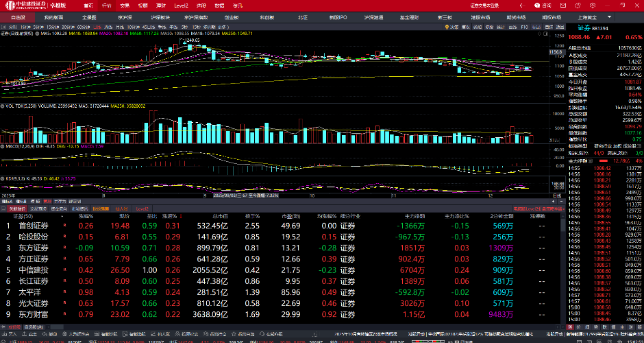
Task: Select the 哈投股份 row name
Action: tap(34, 237)
